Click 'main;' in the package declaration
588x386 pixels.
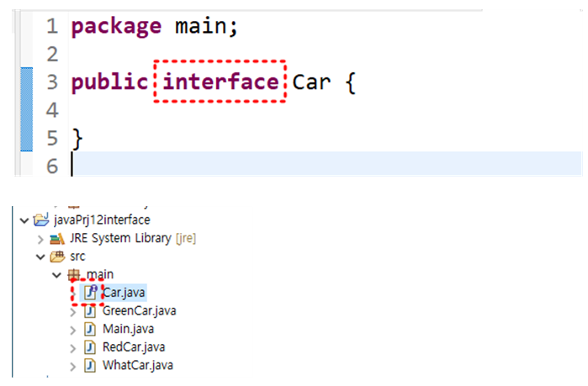point(207,26)
